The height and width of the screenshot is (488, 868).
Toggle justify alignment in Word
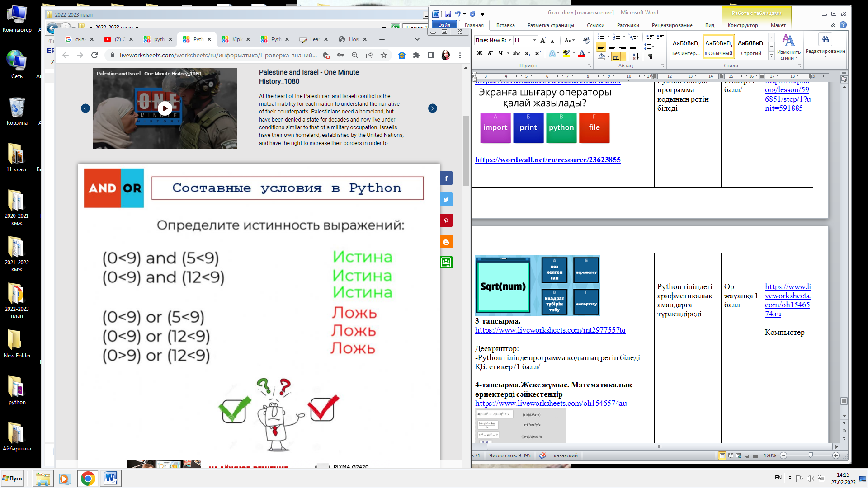pyautogui.click(x=633, y=47)
